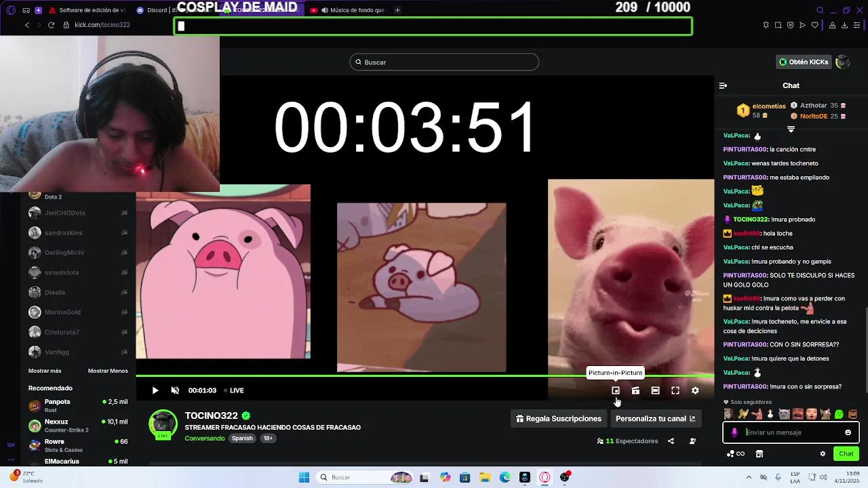Viewport: 868px width, 488px height.
Task: Enter fullscreen on the video player
Action: coord(675,390)
